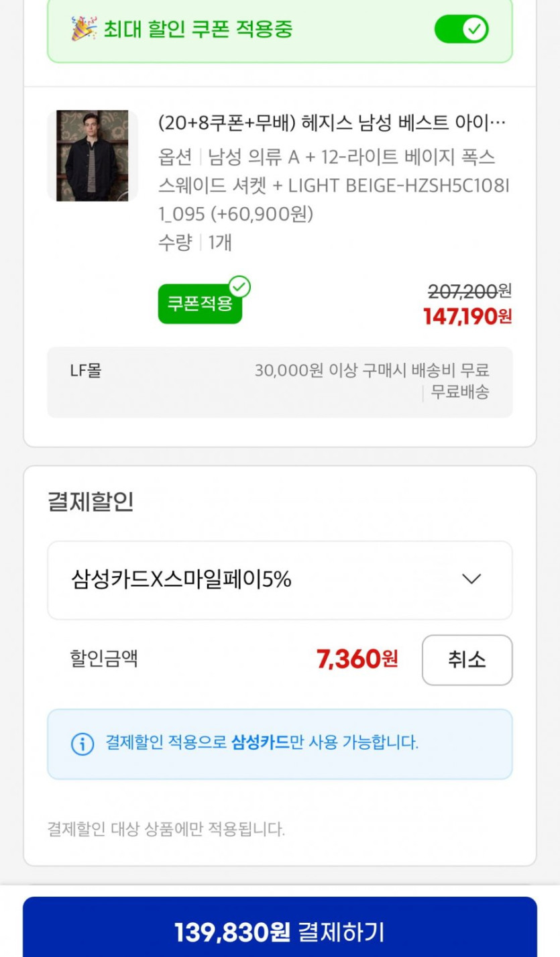Tap the bold 삼성카드 text in notice
The height and width of the screenshot is (957, 560).
[260, 743]
